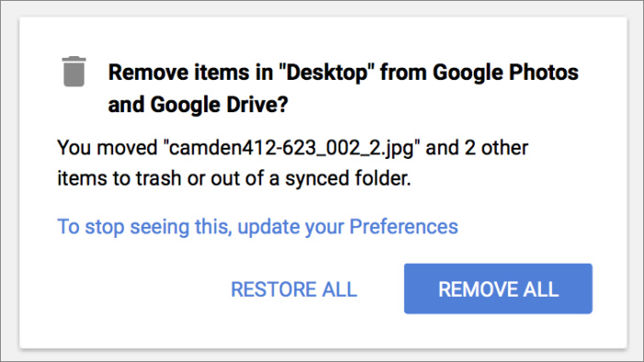
Task: Click the word REMOVE on blue button
Action: pos(471,289)
